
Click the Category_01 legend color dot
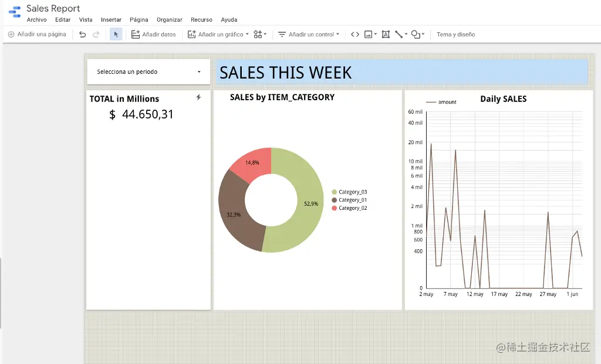coord(334,200)
